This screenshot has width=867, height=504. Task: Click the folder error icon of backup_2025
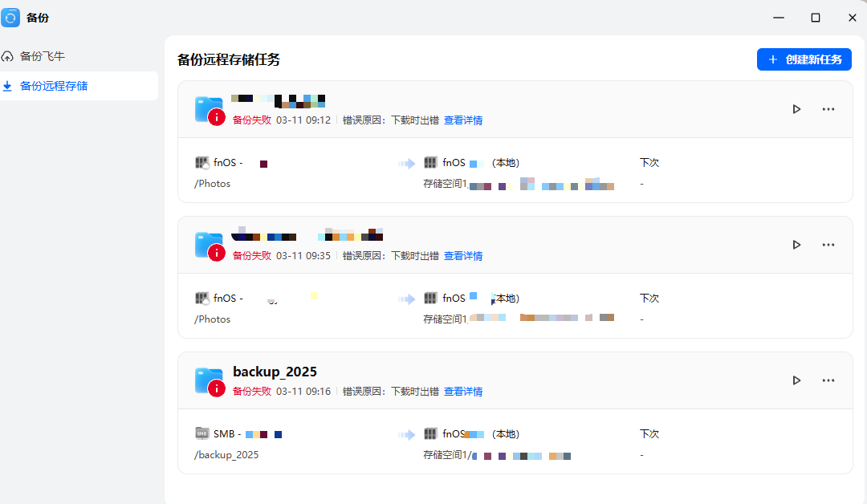point(210,382)
